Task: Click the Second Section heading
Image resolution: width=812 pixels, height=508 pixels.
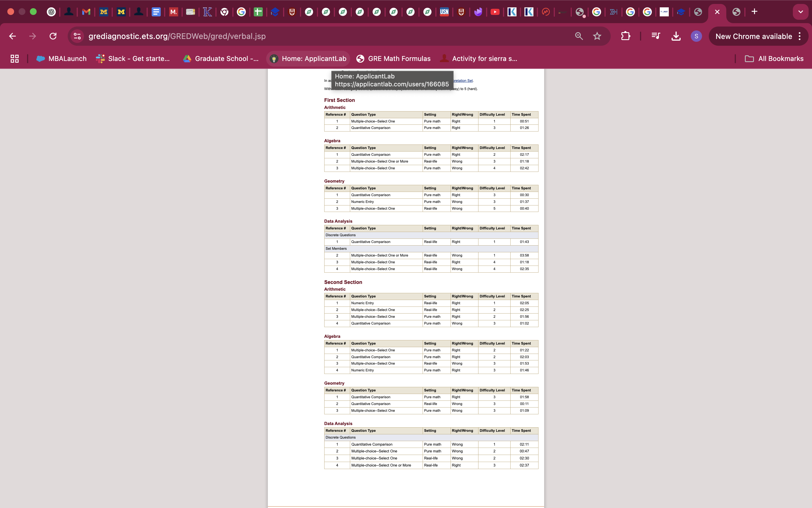Action: click(x=343, y=282)
